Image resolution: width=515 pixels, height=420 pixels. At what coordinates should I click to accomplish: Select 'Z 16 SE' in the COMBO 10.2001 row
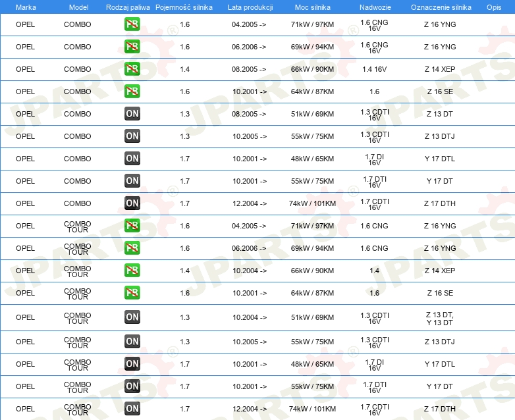tap(440, 92)
